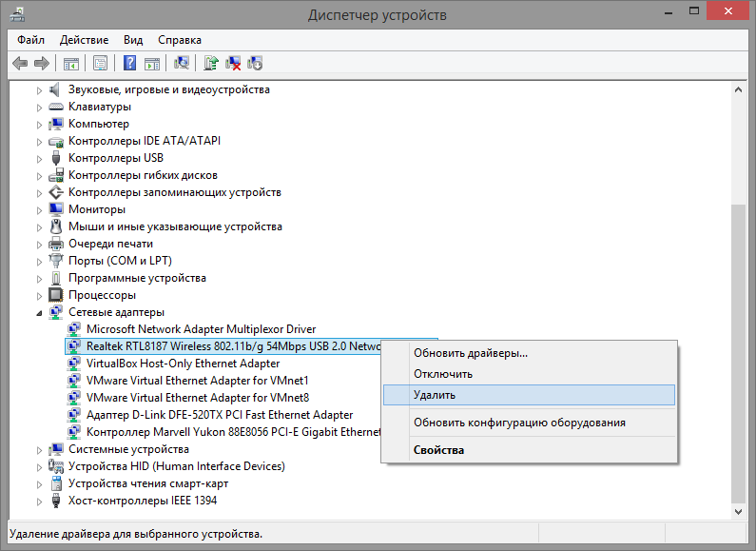The height and width of the screenshot is (551, 756).
Task: Click the floppy controller icon for гибких дисков
Action: [56, 175]
